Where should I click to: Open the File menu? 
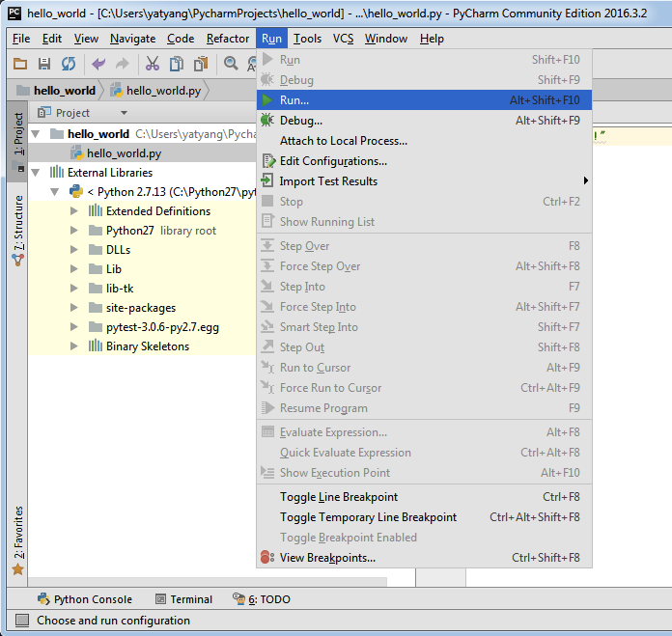(21, 39)
